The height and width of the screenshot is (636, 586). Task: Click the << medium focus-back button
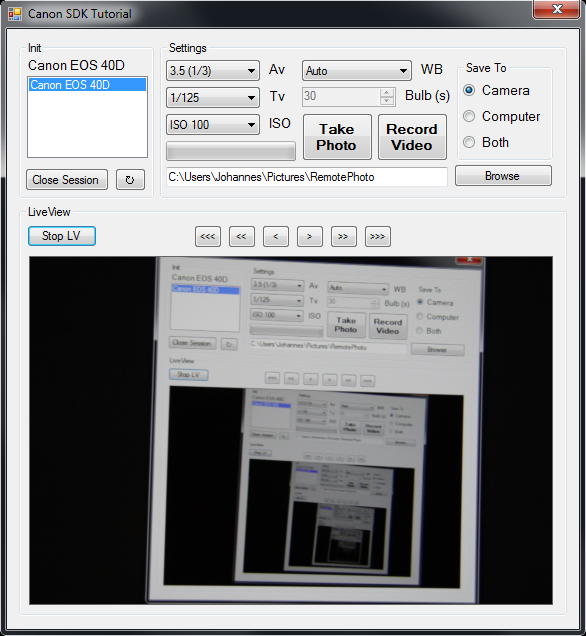[242, 236]
